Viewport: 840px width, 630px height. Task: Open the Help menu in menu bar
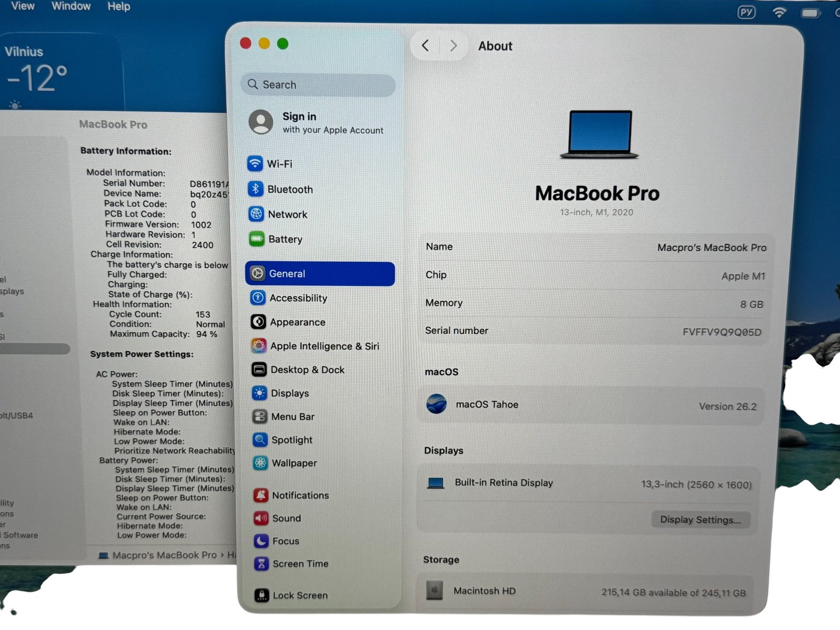(119, 6)
